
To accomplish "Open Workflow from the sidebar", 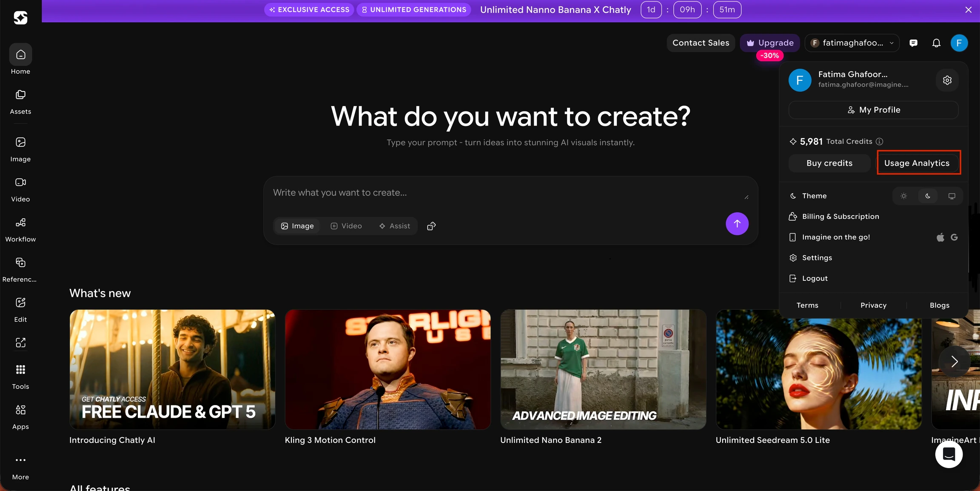I will pos(20,230).
